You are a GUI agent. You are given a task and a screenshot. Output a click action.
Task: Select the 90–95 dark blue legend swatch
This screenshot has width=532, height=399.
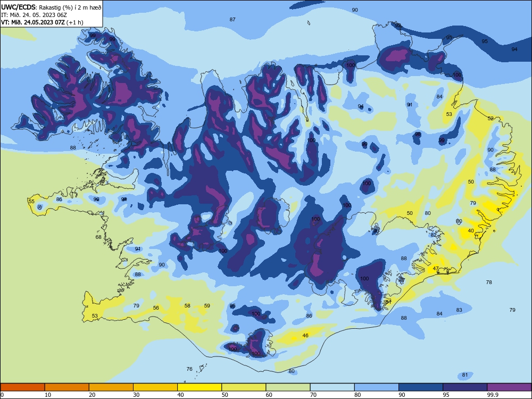pyautogui.click(x=421, y=387)
